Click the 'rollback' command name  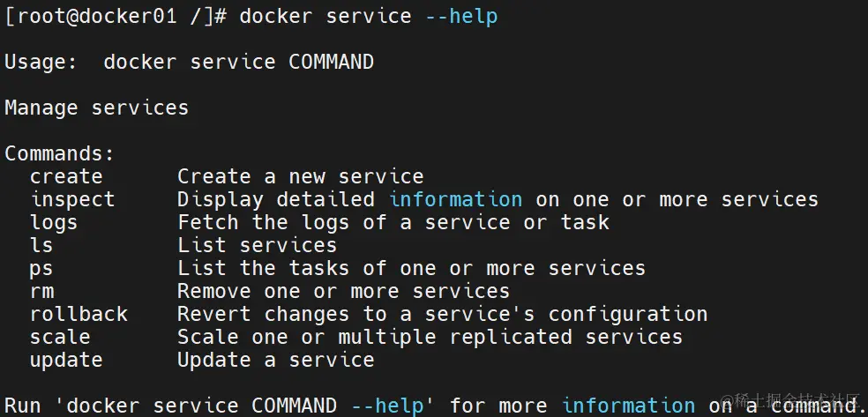pyautogui.click(x=79, y=314)
